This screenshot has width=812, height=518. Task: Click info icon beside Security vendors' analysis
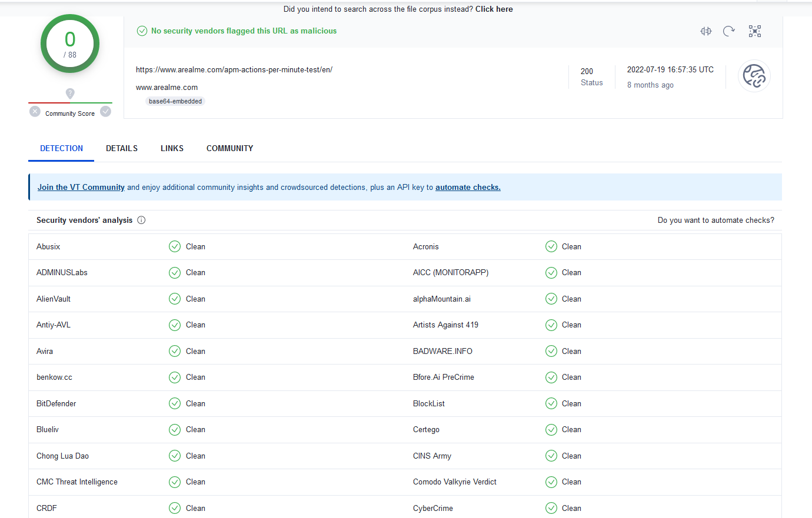(x=141, y=220)
